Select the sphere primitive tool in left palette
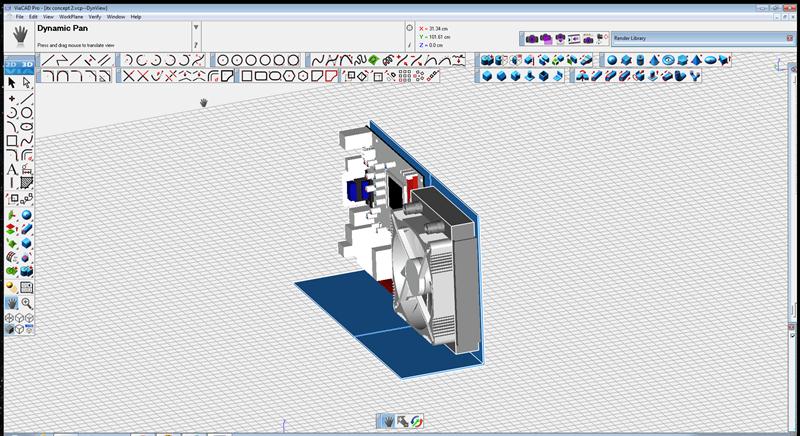800x436 pixels. pyautogui.click(x=27, y=215)
